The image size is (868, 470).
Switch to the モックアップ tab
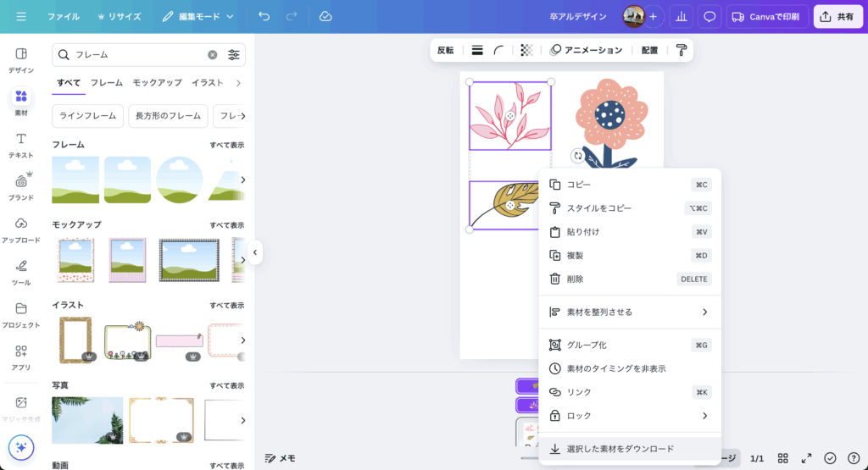(x=157, y=83)
